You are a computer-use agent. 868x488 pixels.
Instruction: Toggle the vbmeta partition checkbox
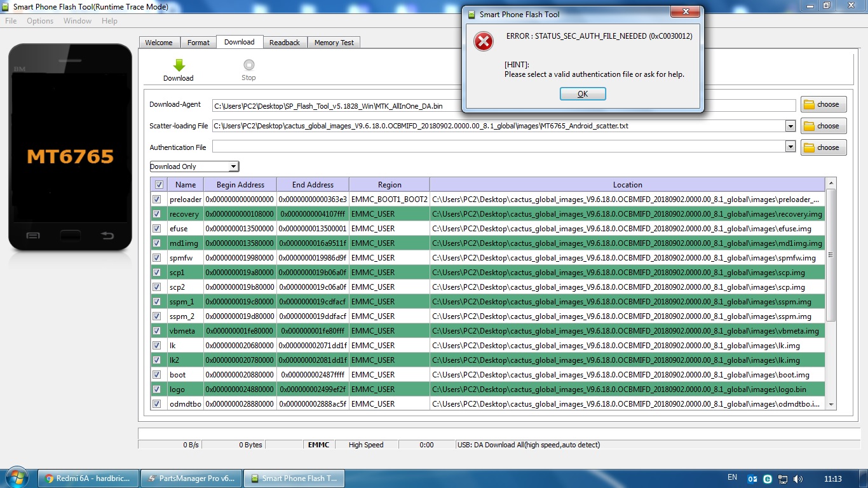(156, 331)
